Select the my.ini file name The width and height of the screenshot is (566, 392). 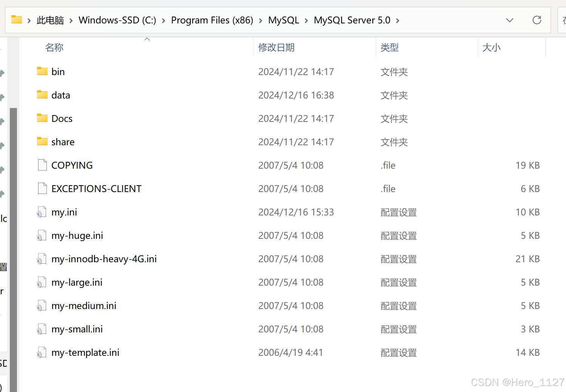[64, 212]
